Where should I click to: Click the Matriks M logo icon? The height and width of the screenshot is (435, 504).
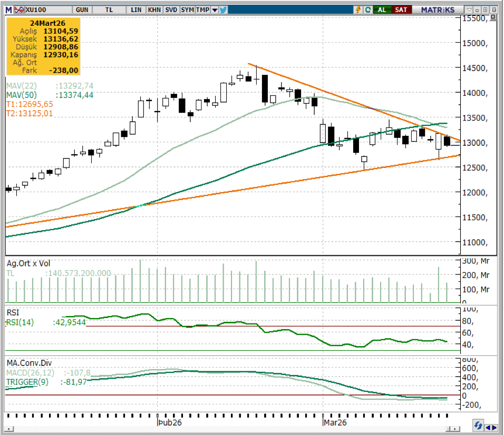coord(9,9)
